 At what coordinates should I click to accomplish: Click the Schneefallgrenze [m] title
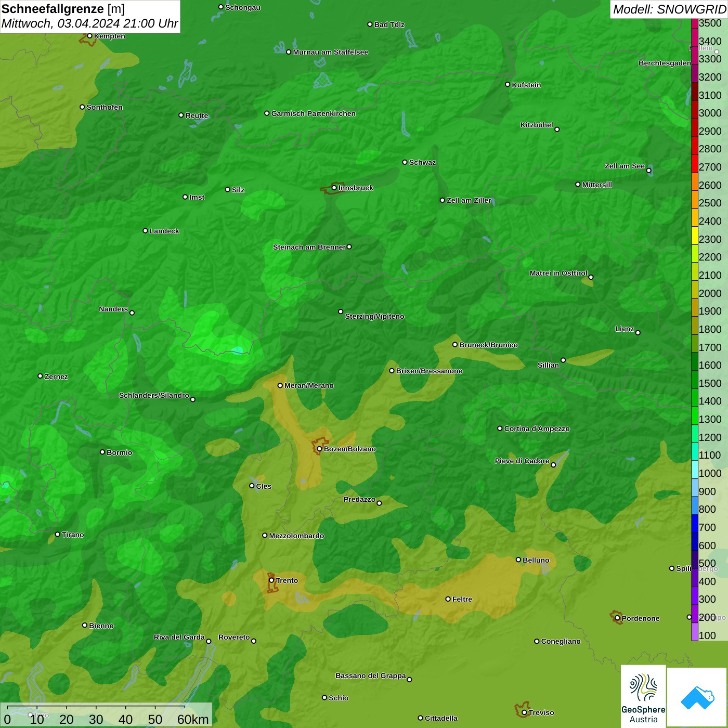[x=63, y=9]
